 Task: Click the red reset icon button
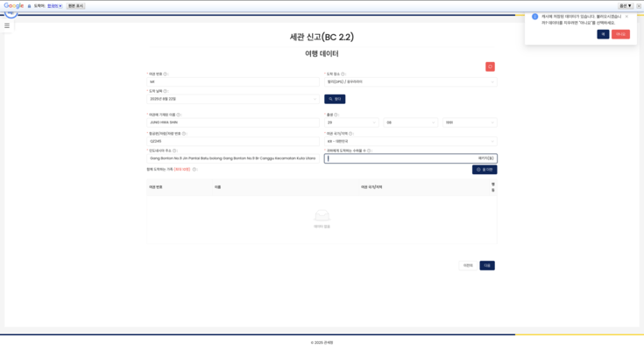490,66
